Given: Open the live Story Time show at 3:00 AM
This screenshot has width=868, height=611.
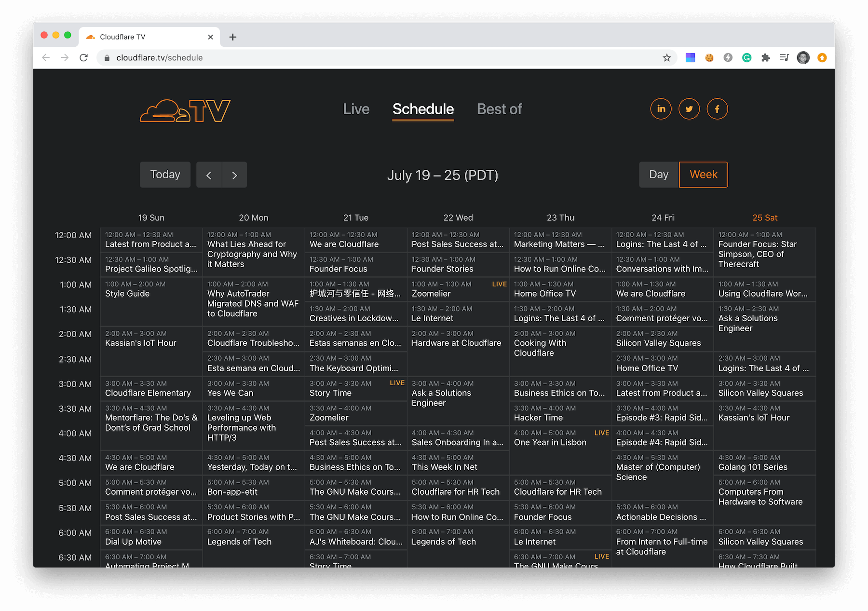Looking at the screenshot, I should 356,389.
